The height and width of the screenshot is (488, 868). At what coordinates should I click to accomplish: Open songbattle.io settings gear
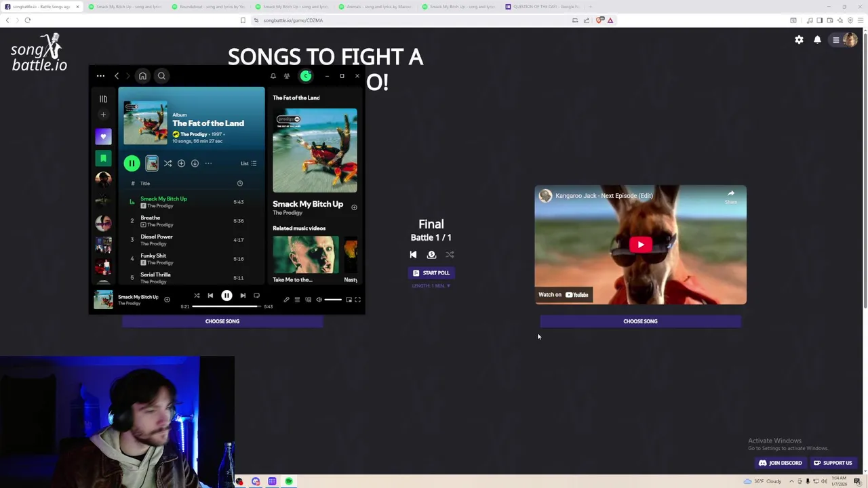(799, 40)
